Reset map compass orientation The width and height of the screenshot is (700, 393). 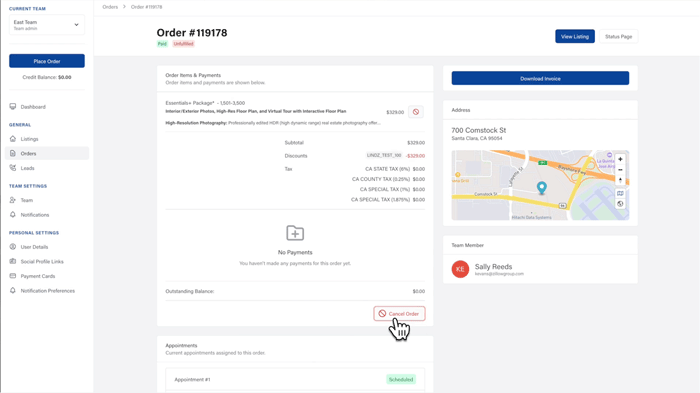(x=620, y=180)
